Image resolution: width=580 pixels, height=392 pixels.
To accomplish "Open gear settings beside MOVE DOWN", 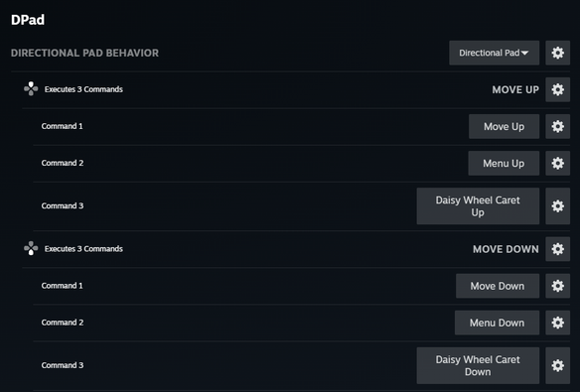I will [557, 249].
